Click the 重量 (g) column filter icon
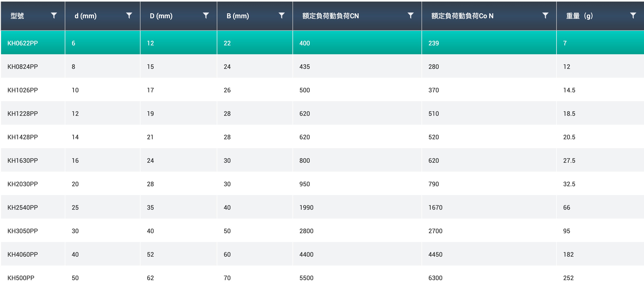644x289 pixels. coord(633,16)
